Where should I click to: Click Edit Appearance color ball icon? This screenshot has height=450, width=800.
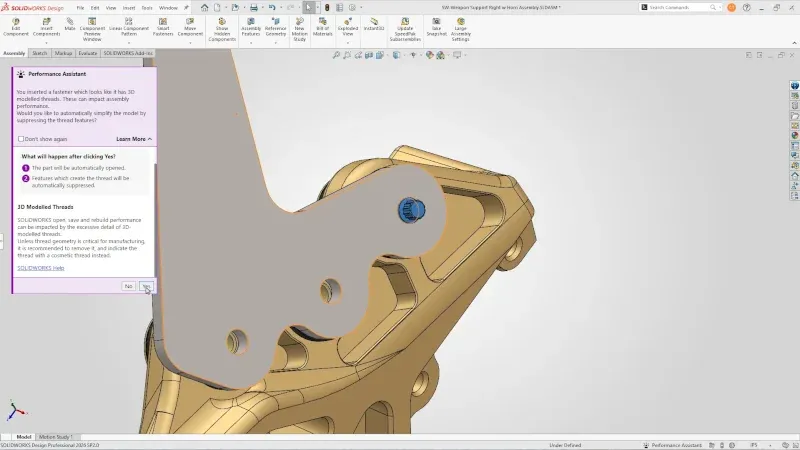point(430,55)
